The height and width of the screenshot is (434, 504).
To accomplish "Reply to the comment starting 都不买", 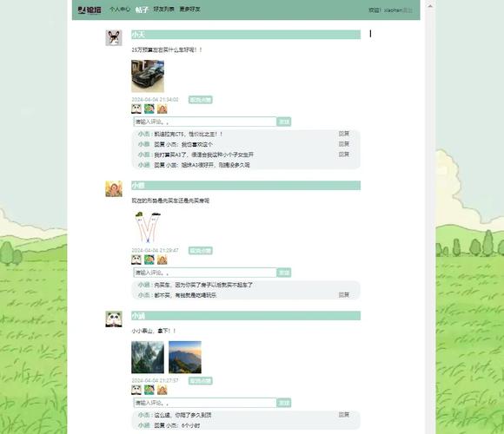I will coord(343,294).
